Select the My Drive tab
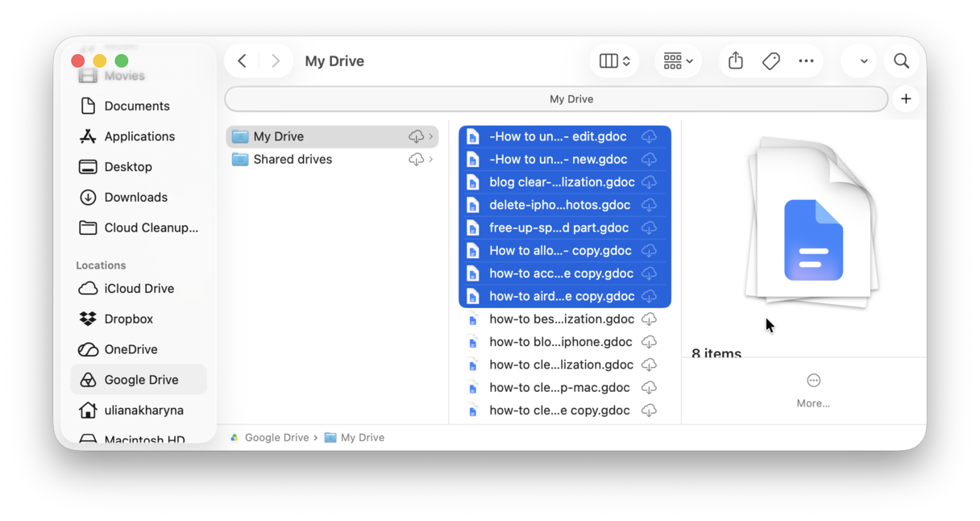980x521 pixels. [556, 99]
